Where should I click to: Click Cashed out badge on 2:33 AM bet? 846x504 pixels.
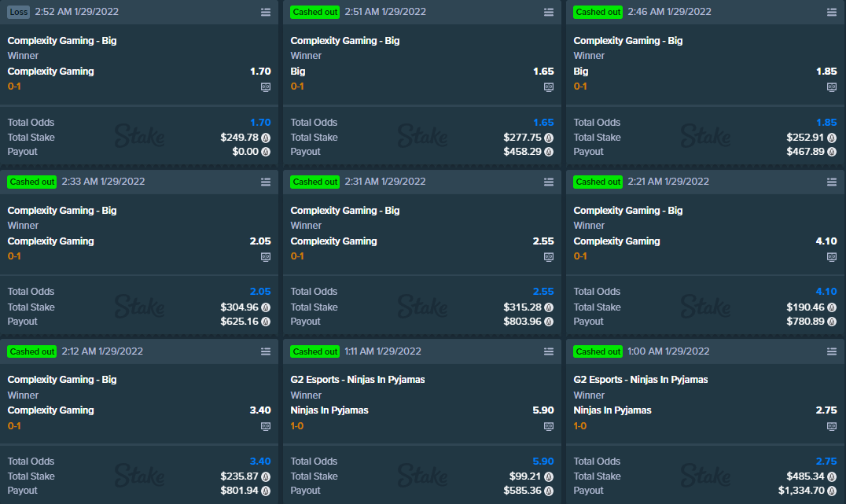point(32,182)
